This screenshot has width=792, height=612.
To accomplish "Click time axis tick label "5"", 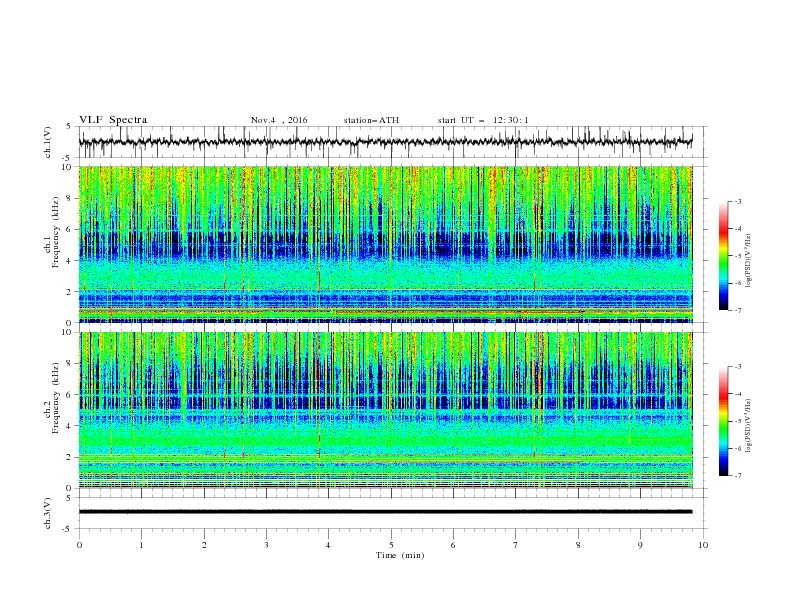I will (391, 545).
